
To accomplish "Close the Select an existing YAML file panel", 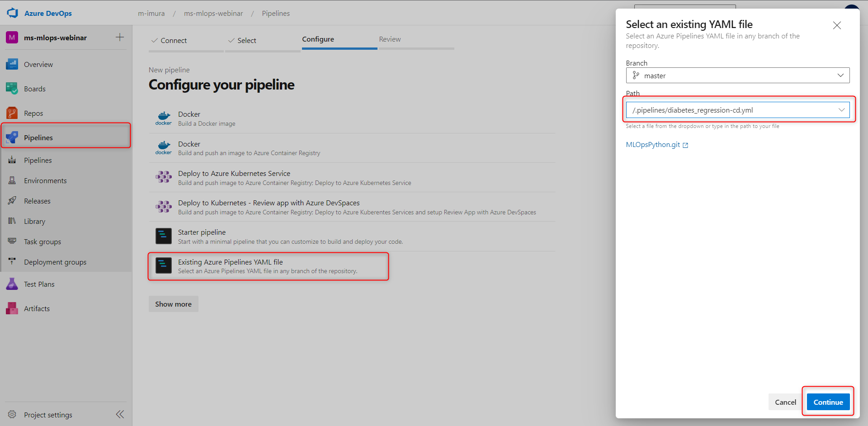I will click(x=837, y=25).
